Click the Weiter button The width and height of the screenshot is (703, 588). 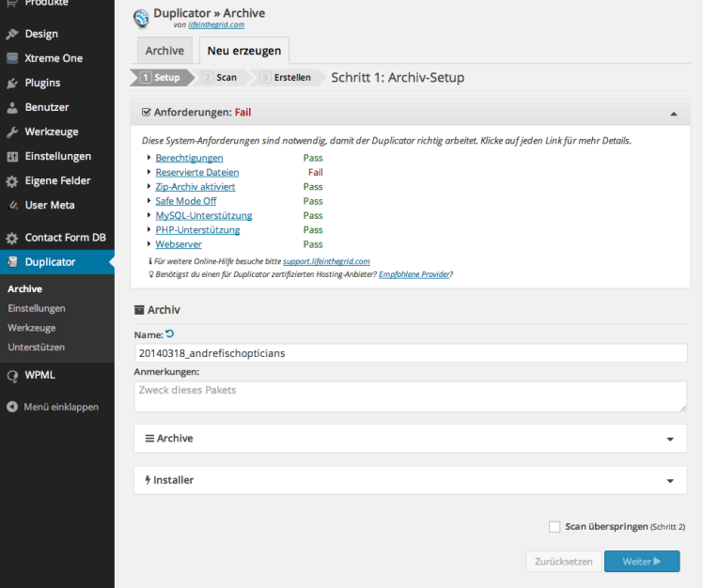point(641,562)
